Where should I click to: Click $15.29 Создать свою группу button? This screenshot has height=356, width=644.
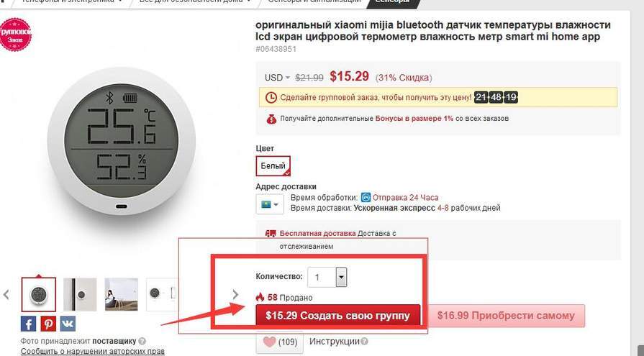pos(338,315)
